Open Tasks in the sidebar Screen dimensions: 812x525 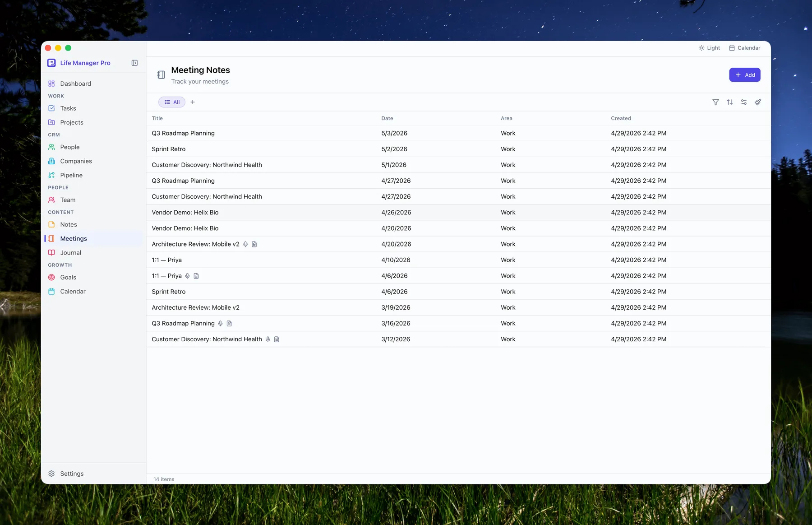pyautogui.click(x=93, y=108)
